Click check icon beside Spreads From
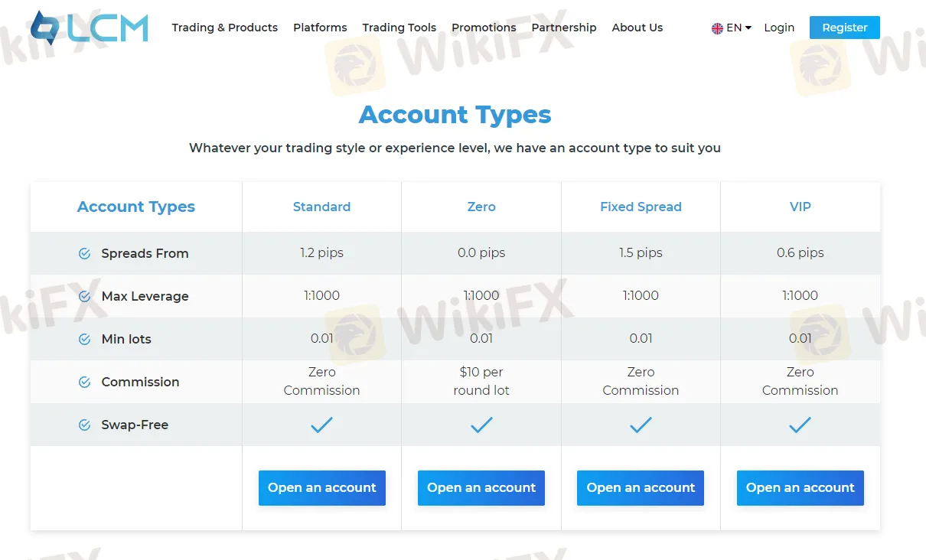This screenshot has width=926, height=560. 85,254
